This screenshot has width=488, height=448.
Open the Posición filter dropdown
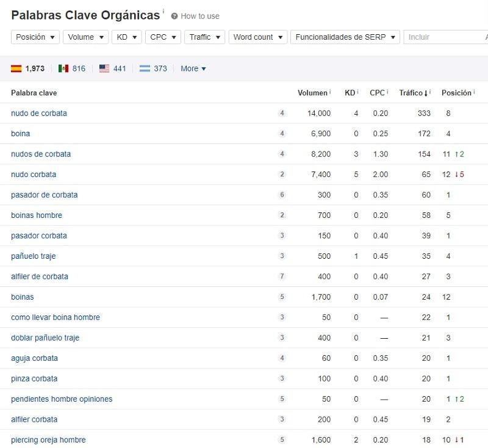coord(35,37)
